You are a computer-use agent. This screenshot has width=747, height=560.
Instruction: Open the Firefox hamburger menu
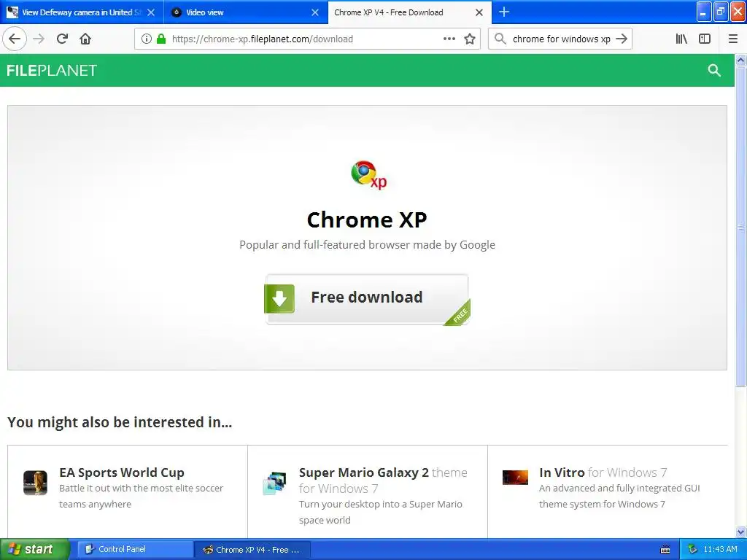(x=732, y=39)
